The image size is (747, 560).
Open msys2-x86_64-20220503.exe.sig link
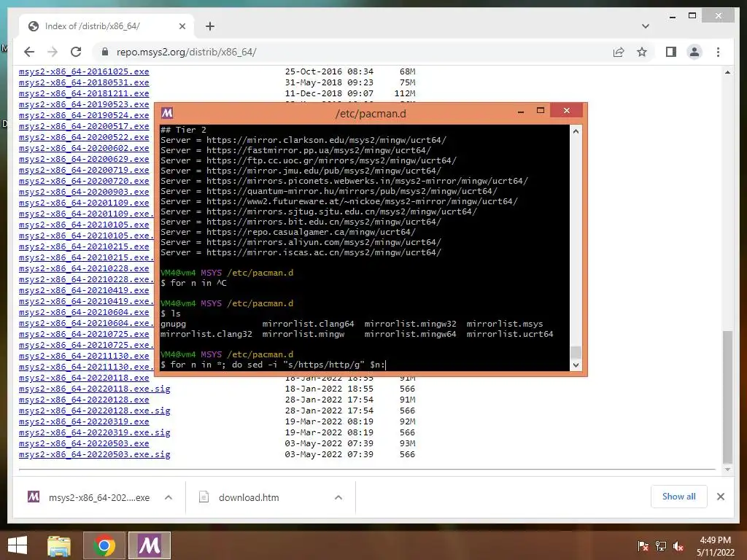94,454
